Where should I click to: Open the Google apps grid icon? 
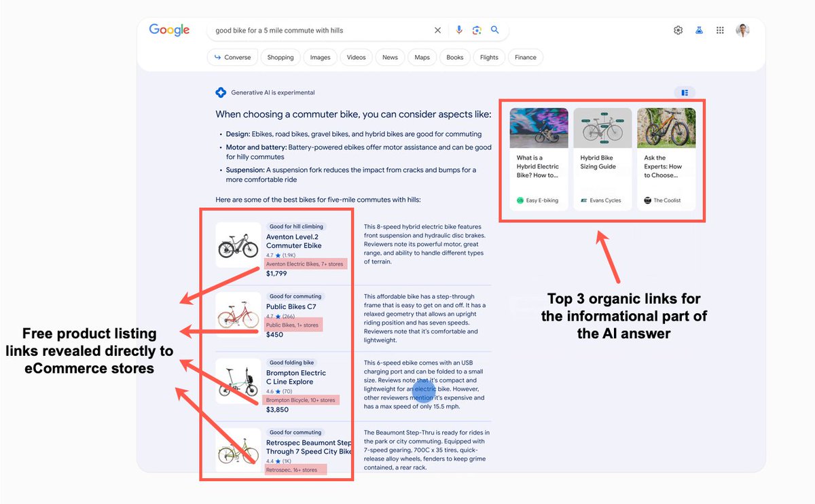tap(720, 30)
